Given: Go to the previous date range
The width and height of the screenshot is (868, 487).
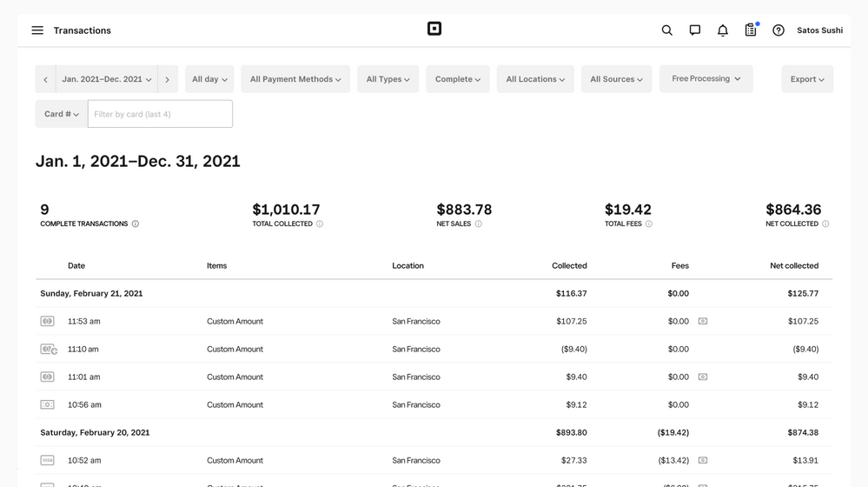Looking at the screenshot, I should [46, 79].
